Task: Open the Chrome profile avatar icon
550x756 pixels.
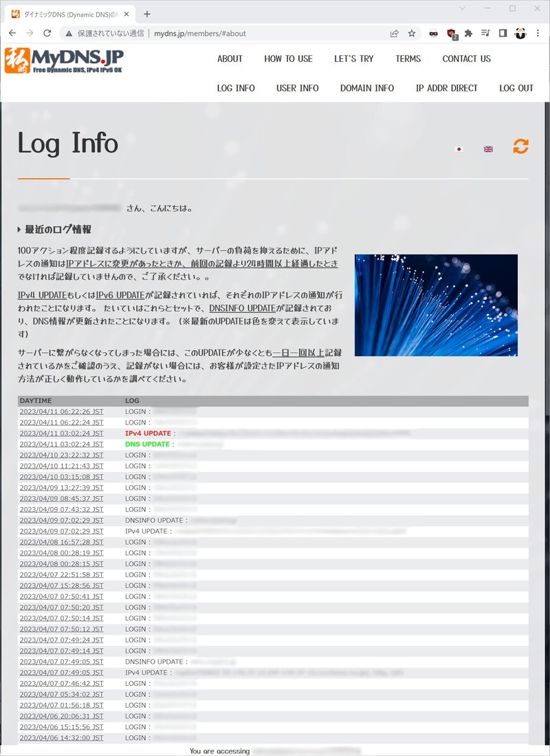Action: [x=521, y=32]
